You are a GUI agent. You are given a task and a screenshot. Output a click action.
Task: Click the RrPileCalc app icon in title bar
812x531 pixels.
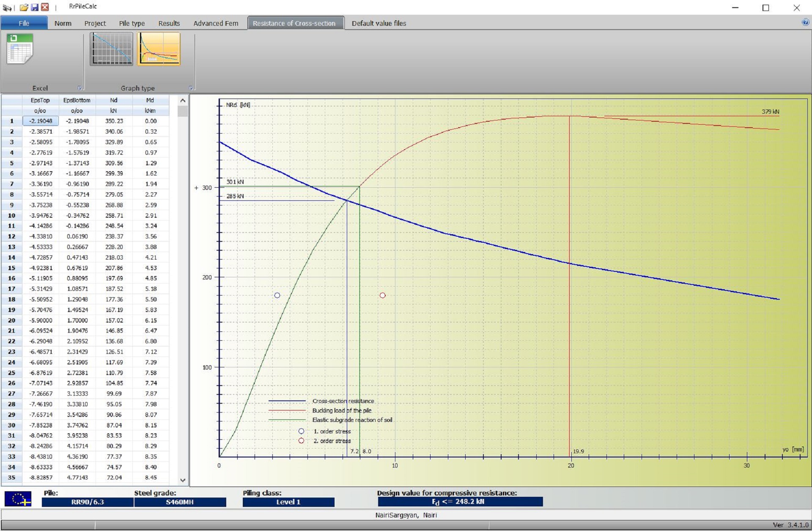(7, 7)
